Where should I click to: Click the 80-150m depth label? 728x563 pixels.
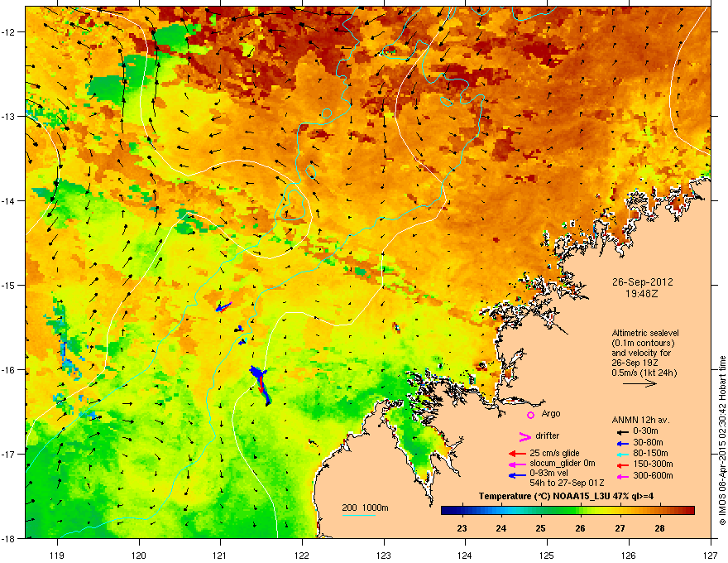650,454
